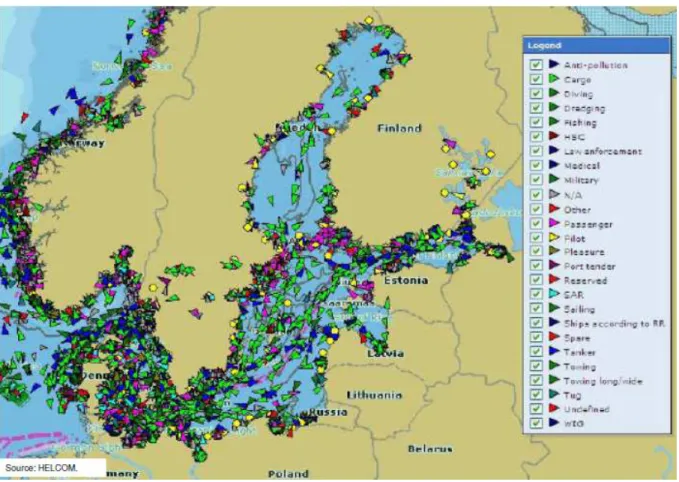679x482 pixels.
Task: Toggle the Law enforcement checkbox
Action: (536, 151)
